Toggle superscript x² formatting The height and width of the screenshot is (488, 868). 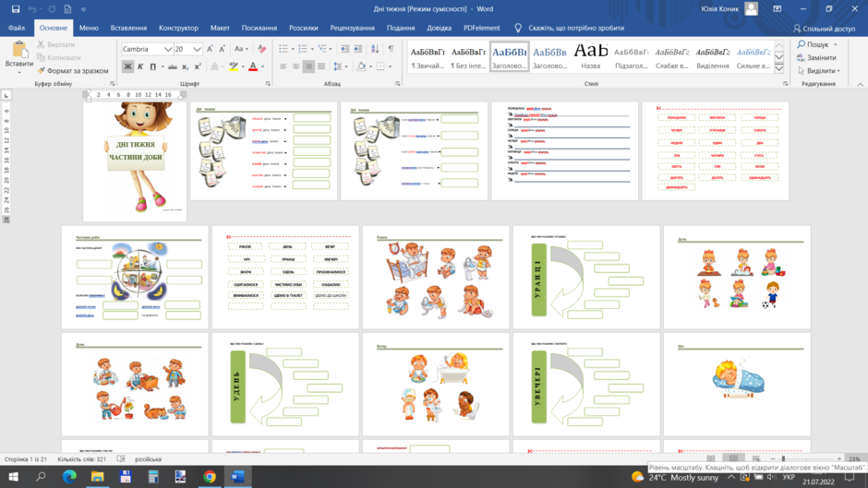[x=198, y=67]
